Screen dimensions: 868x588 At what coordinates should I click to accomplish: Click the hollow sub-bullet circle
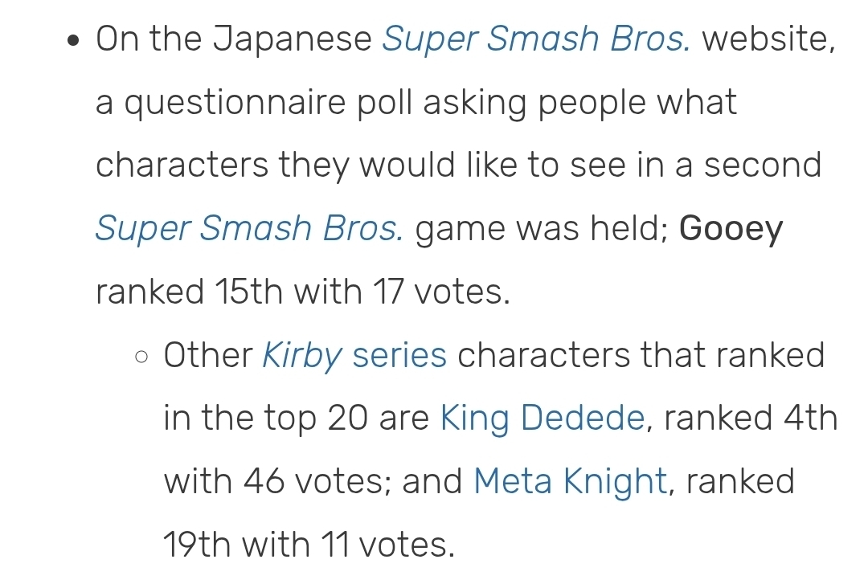point(142,356)
